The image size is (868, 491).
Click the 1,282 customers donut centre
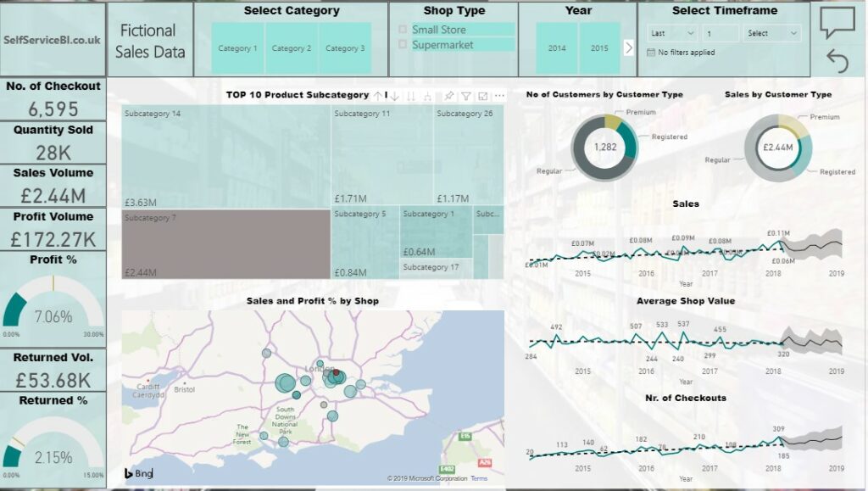605,147
